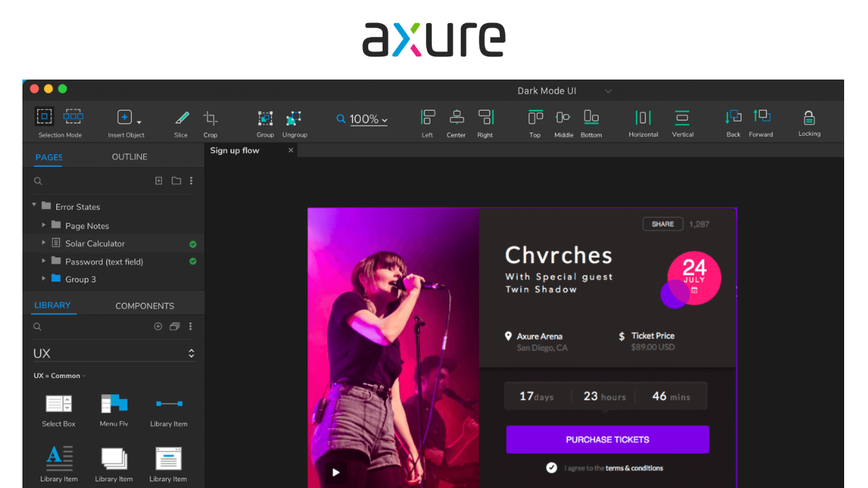This screenshot has width=868, height=488.
Task: Select the Crop tool
Action: (210, 118)
